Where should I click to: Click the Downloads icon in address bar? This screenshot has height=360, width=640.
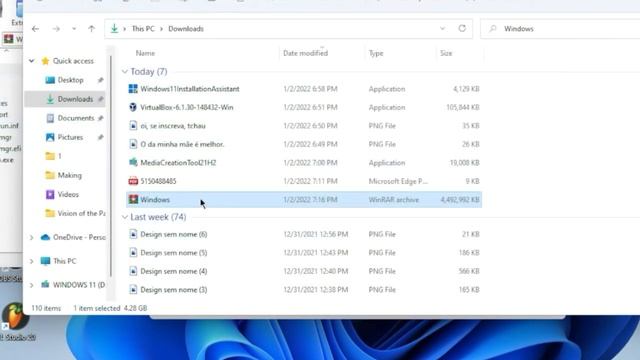114,29
